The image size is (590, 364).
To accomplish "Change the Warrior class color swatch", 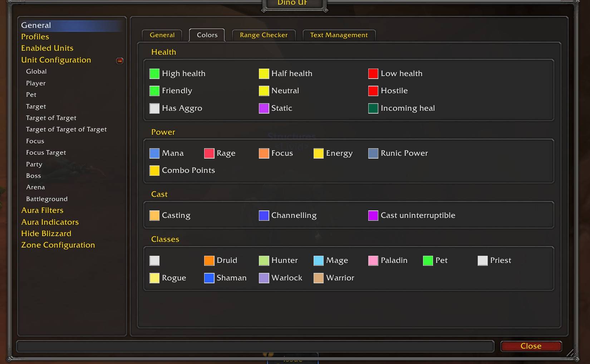I will (x=318, y=278).
